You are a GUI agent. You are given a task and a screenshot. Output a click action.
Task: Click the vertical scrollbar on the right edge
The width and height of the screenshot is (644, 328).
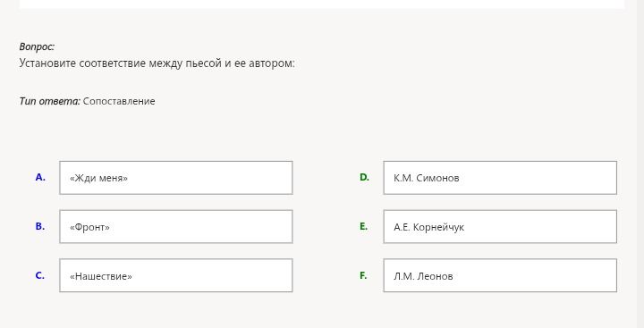[x=640, y=164]
